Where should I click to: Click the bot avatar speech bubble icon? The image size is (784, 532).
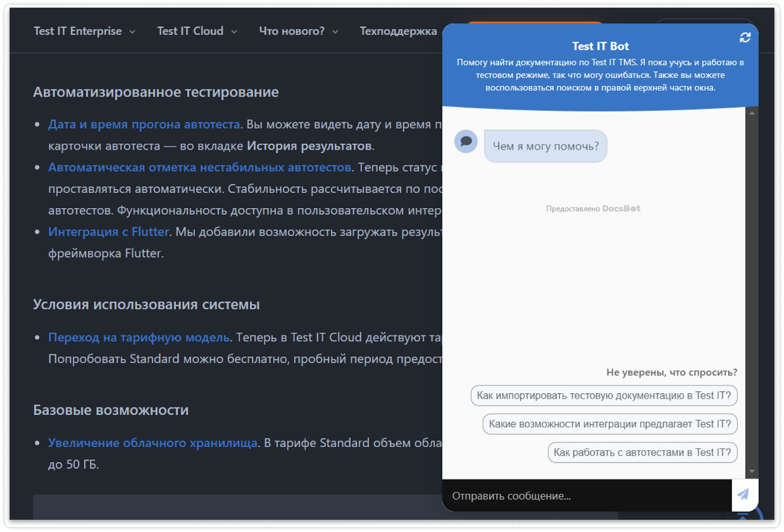(466, 141)
